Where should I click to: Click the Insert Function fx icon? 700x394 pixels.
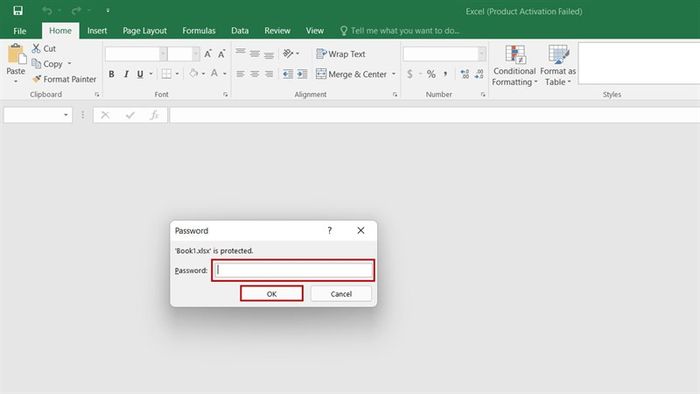154,115
